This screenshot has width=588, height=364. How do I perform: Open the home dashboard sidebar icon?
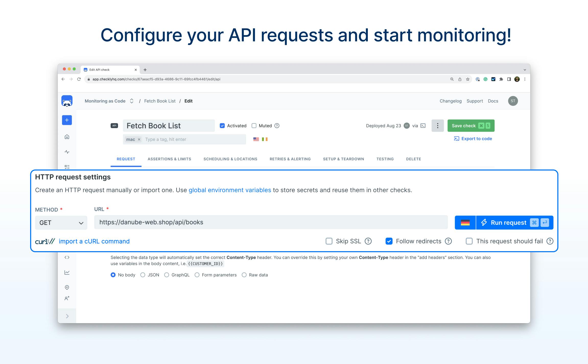[67, 137]
